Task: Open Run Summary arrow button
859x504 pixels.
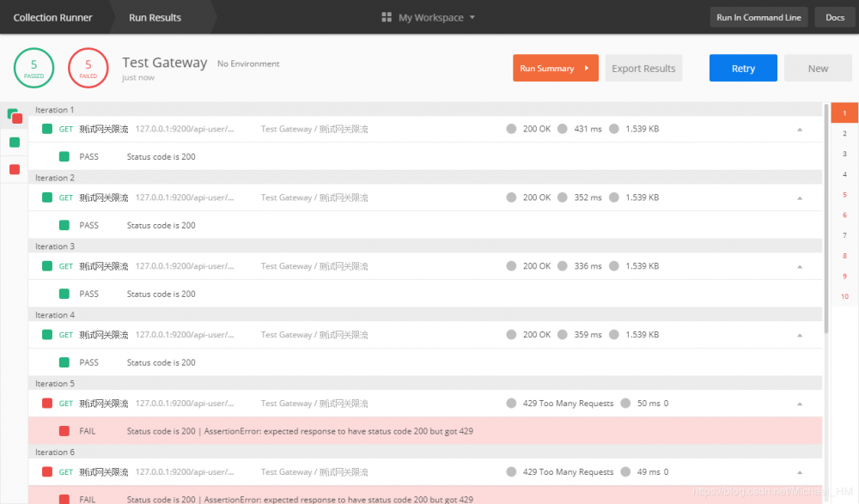Action: point(556,68)
